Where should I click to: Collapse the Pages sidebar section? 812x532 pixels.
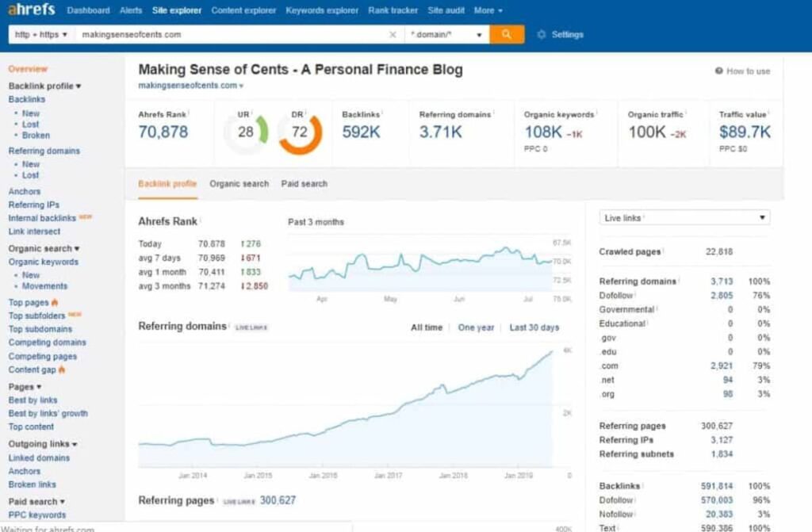pos(25,387)
